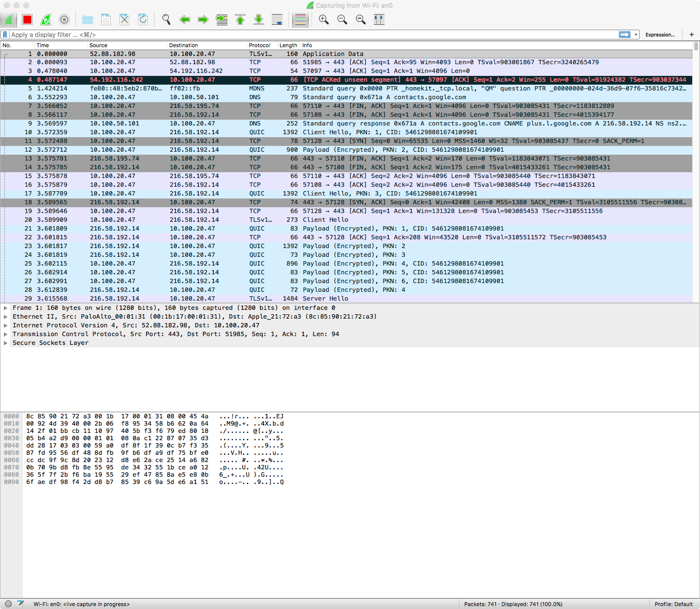Click the Expression… button
This screenshot has width=700, height=609.
tap(660, 35)
